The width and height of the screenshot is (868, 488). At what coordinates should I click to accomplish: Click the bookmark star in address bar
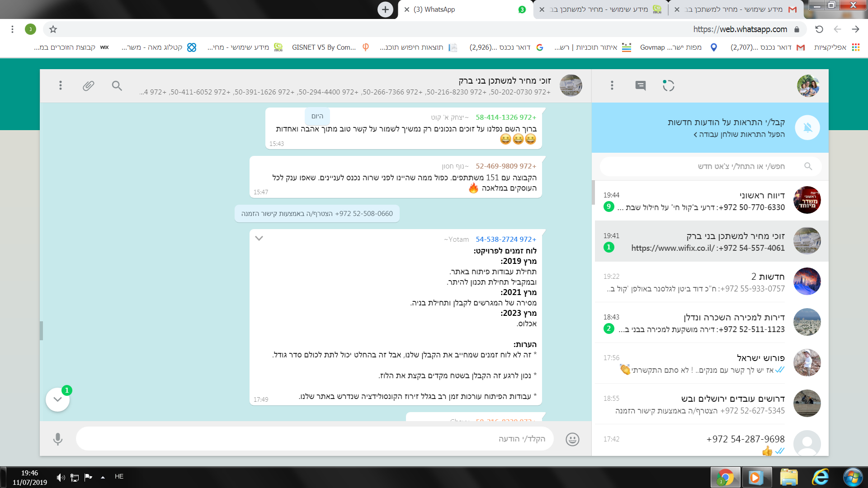[x=53, y=29]
